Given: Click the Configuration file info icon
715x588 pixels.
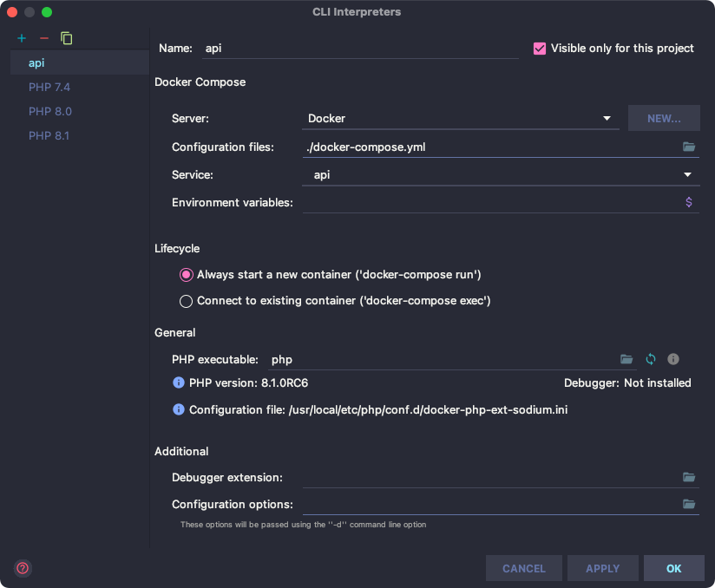Looking at the screenshot, I should click(x=178, y=409).
